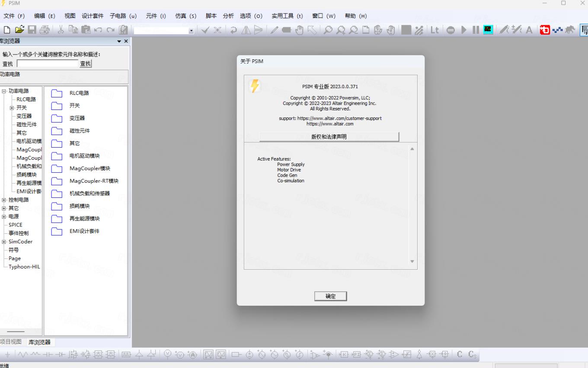Select the diode element in bottom toolbar

[60, 355]
